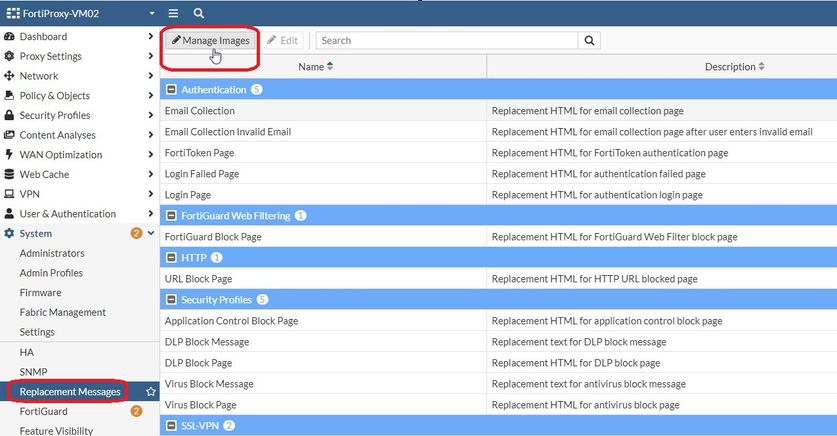Open the Policy & Objects menu
837x436 pixels.
point(80,96)
